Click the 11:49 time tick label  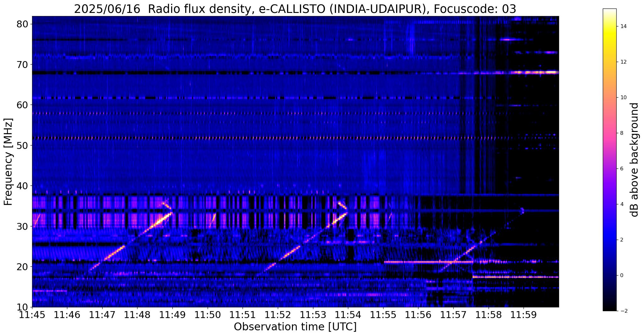[172, 315]
